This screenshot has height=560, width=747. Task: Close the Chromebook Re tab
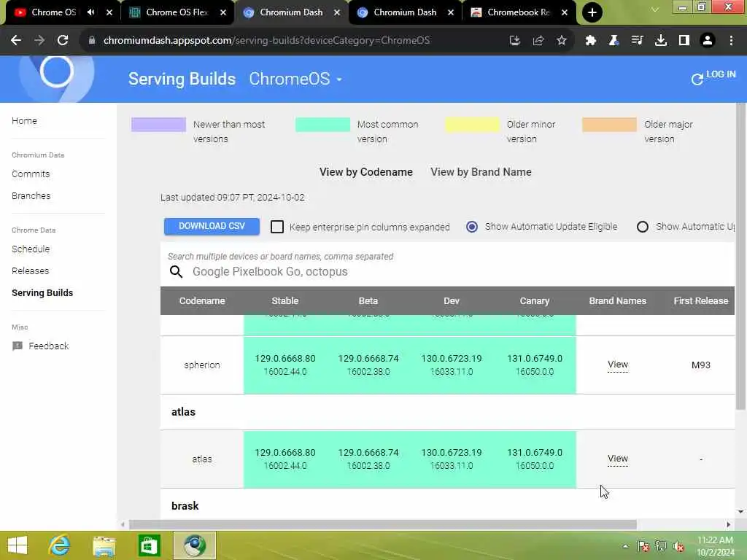click(565, 12)
